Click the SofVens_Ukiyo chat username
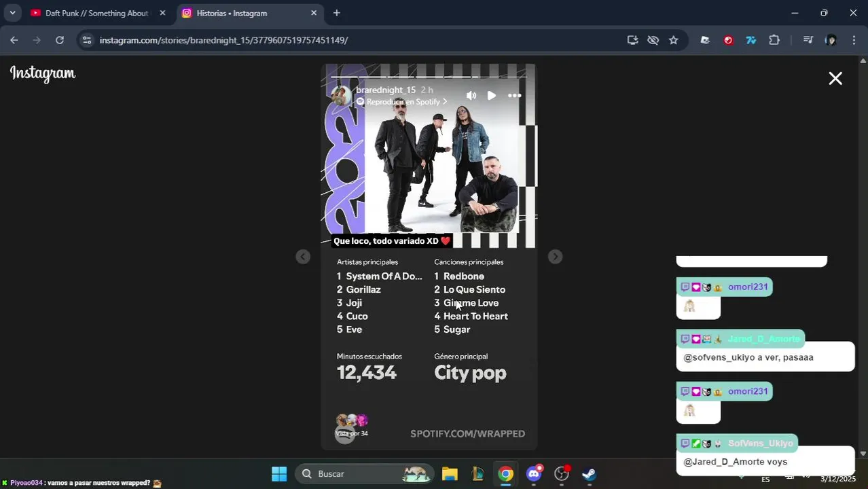 point(760,443)
